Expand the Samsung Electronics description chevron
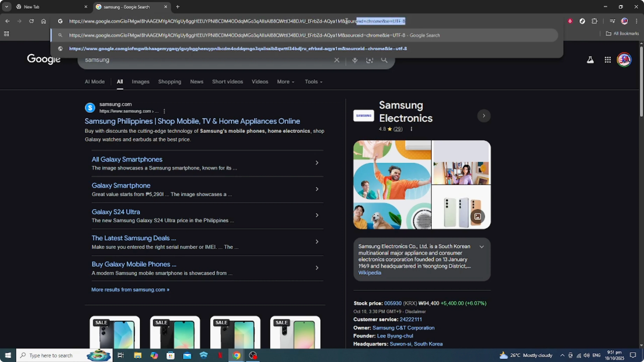The image size is (644, 362). click(482, 247)
